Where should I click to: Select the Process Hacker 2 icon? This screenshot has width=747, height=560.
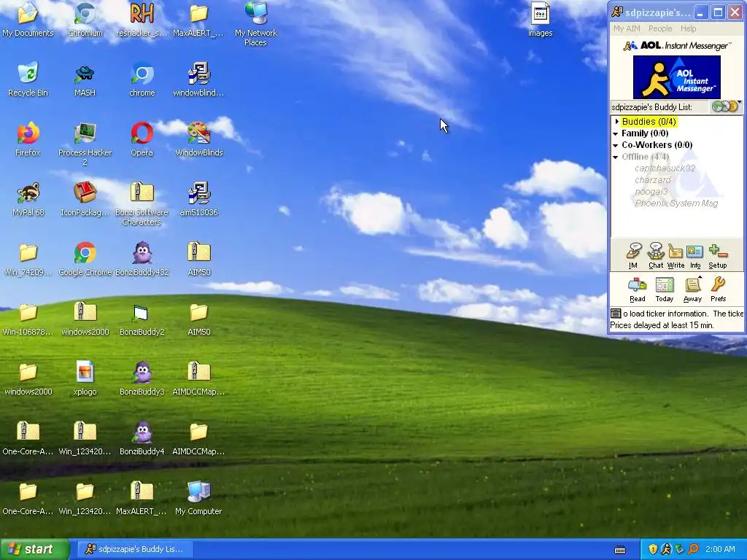(x=85, y=143)
